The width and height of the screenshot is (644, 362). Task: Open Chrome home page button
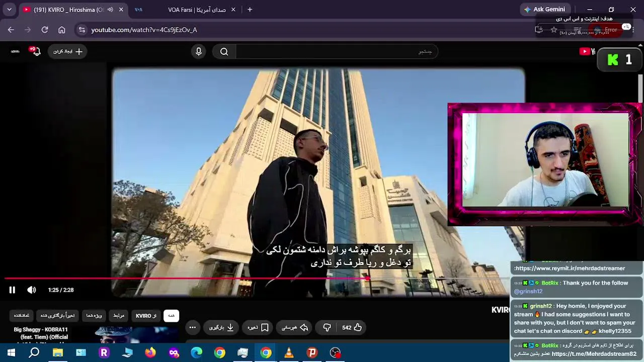[62, 30]
